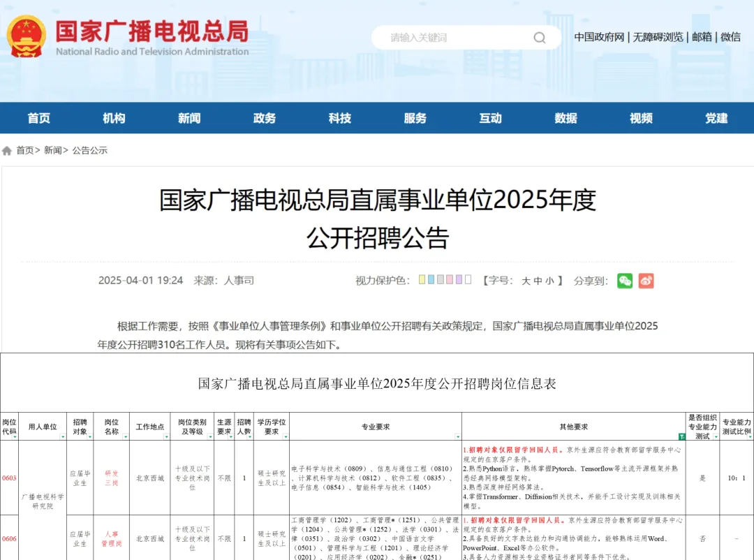Click the home icon in the breadcrumb
The height and width of the screenshot is (560, 754).
click(x=7, y=150)
